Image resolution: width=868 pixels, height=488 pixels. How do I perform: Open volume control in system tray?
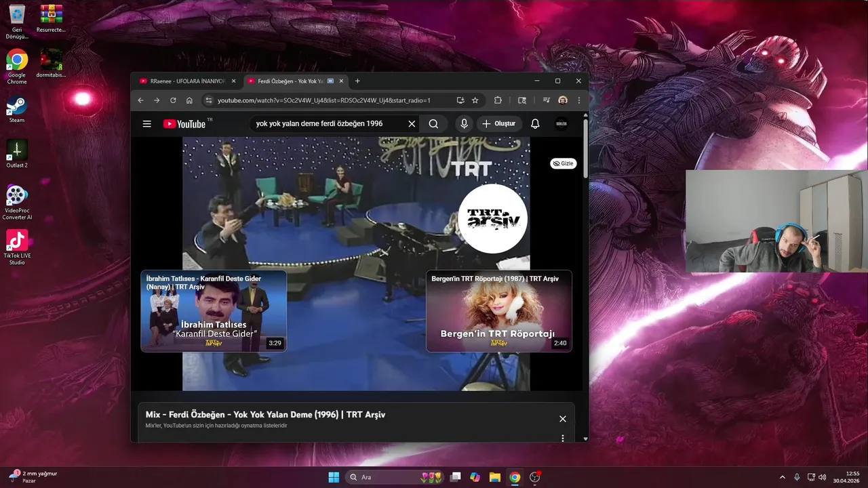coord(823,477)
